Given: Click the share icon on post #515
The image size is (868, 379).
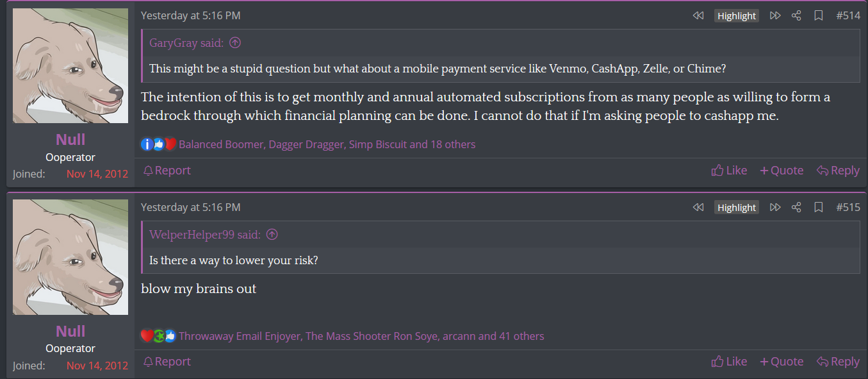Looking at the screenshot, I should pyautogui.click(x=796, y=207).
